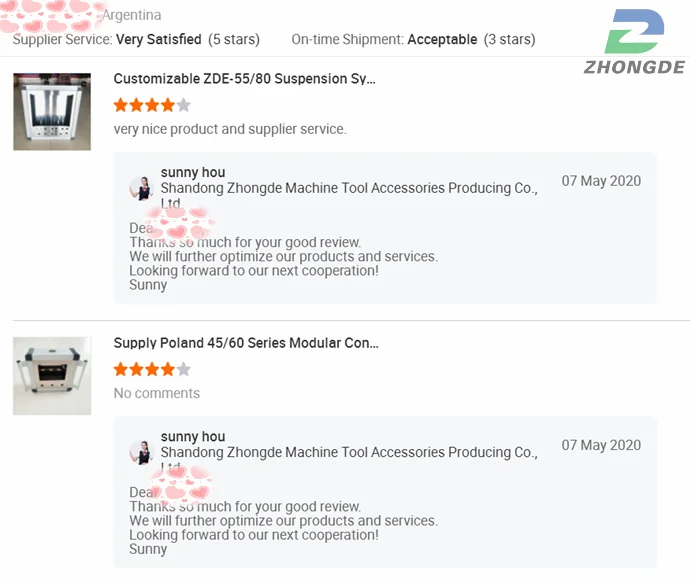Click the grey fifth star in second review
Screen dimensions: 690x582
coord(183,369)
